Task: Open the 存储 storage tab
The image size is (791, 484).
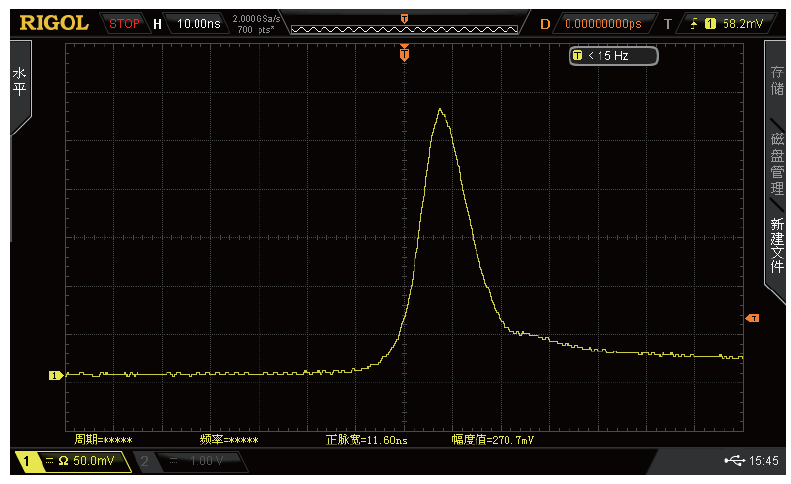Action: click(777, 82)
